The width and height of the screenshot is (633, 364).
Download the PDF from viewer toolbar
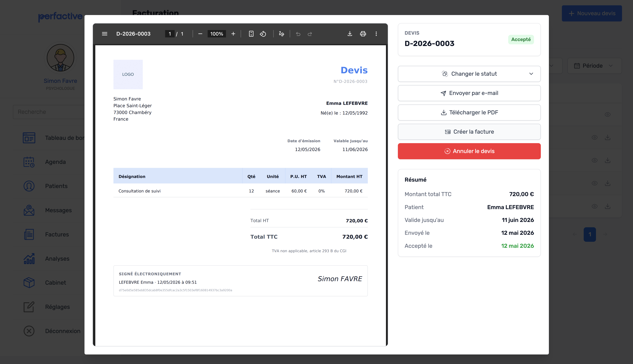coord(350,34)
